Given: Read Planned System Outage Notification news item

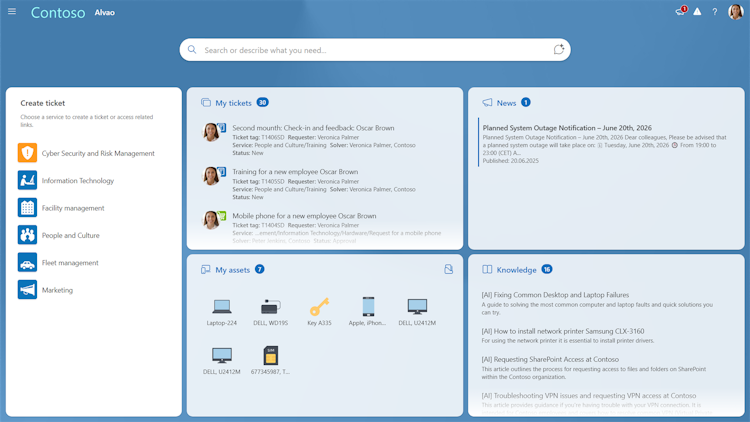Looking at the screenshot, I should (567, 128).
